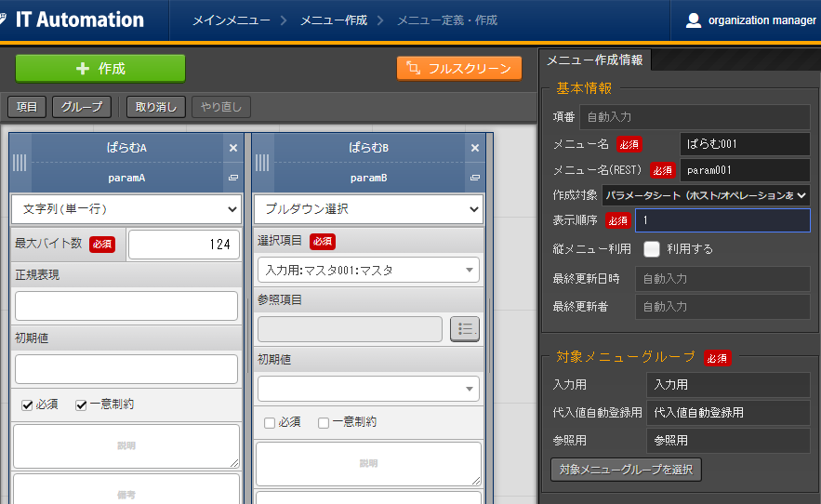Click the copy icon on paramB
The height and width of the screenshot is (504, 821).
pyautogui.click(x=475, y=178)
